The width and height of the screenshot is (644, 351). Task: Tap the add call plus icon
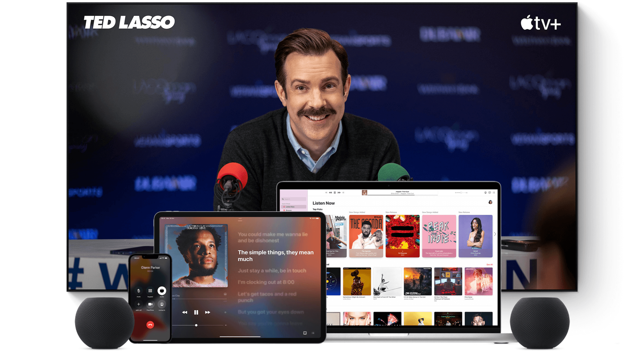click(x=138, y=304)
